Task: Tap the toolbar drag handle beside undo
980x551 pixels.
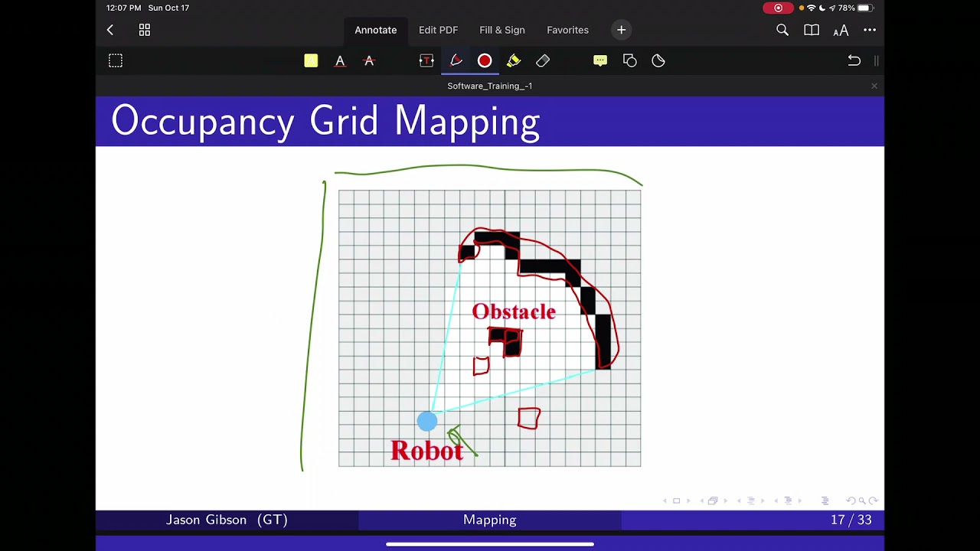Action: pyautogui.click(x=876, y=60)
